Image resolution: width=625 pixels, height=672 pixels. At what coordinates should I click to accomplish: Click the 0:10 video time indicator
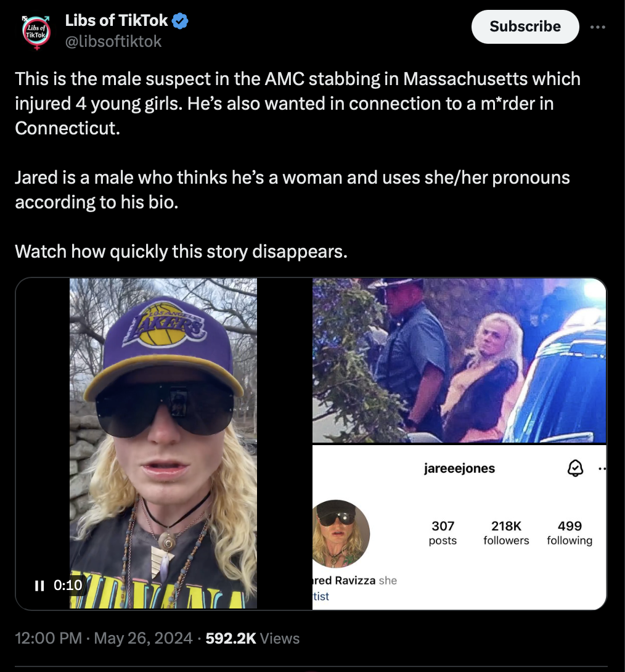pos(68,585)
